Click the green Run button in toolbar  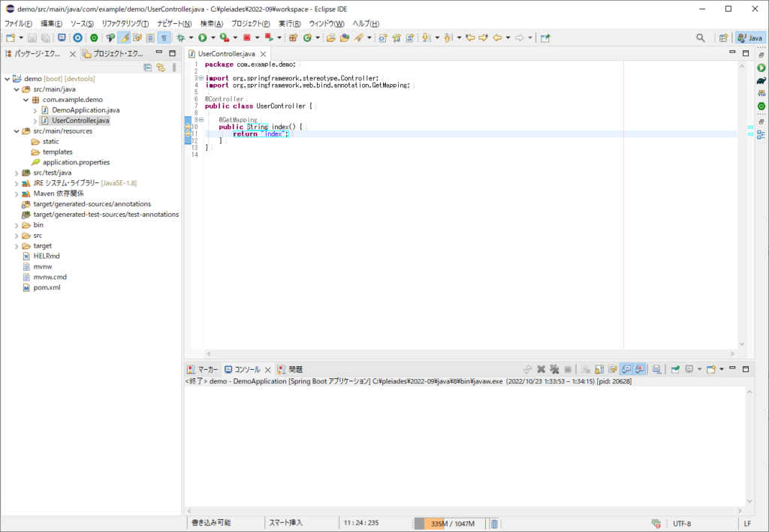click(x=202, y=38)
